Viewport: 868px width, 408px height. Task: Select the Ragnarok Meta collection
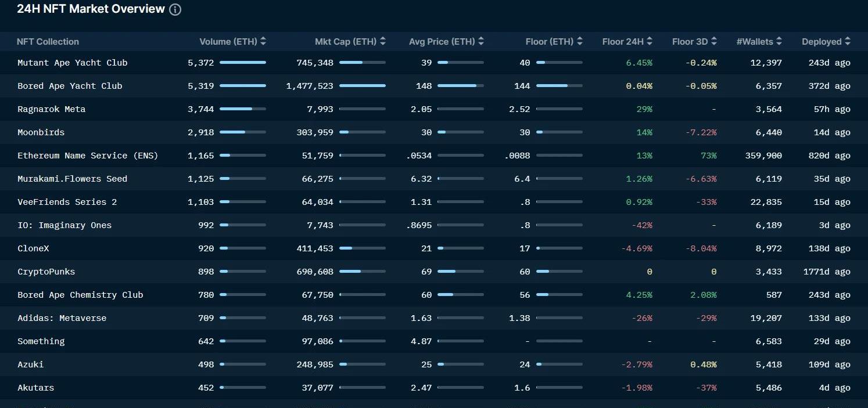coord(52,109)
